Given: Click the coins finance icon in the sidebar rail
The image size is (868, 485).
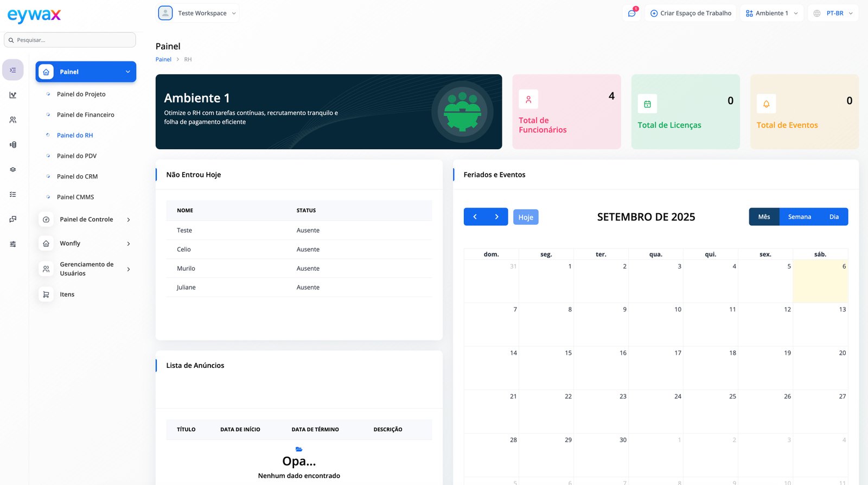Looking at the screenshot, I should click(13, 145).
